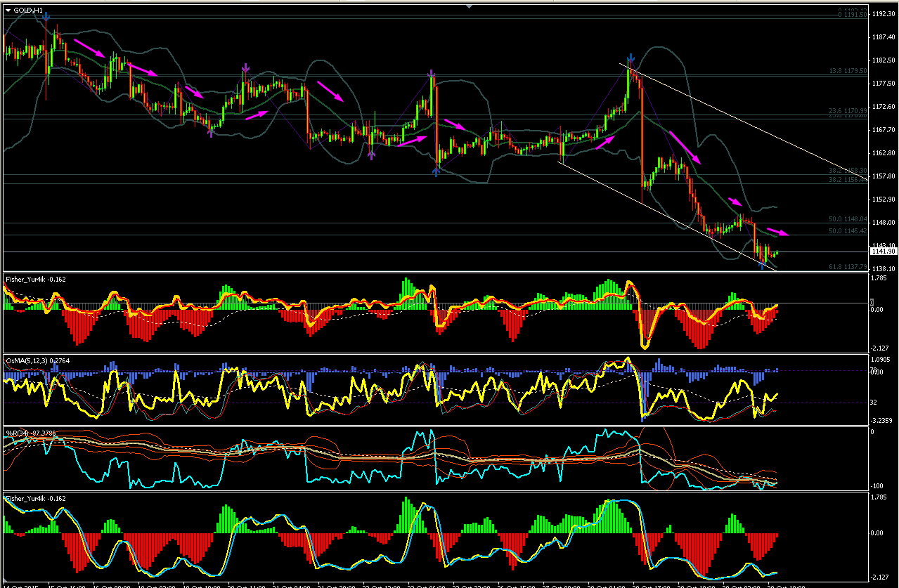Image resolution: width=899 pixels, height=588 pixels.
Task: Click price scale value 1192.30
Action: pyautogui.click(x=883, y=14)
